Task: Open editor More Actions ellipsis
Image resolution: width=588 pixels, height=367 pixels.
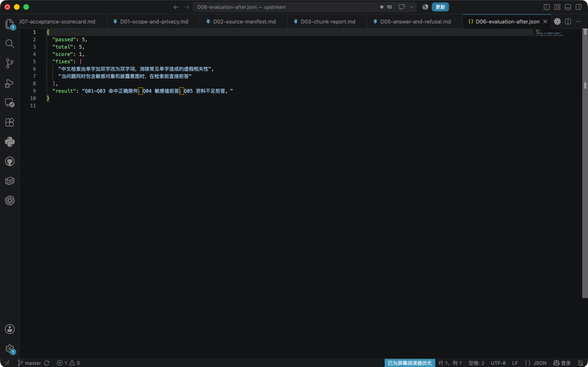Action: tap(578, 22)
